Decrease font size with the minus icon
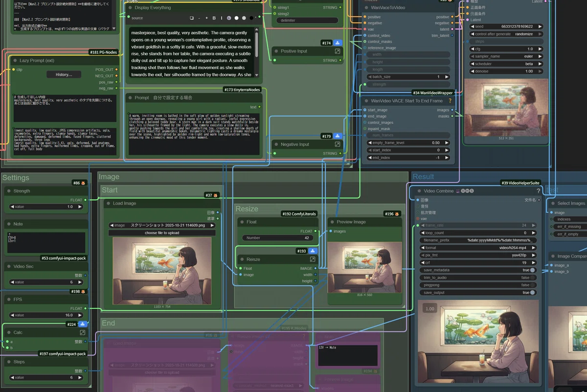587x392 pixels. 199,18
